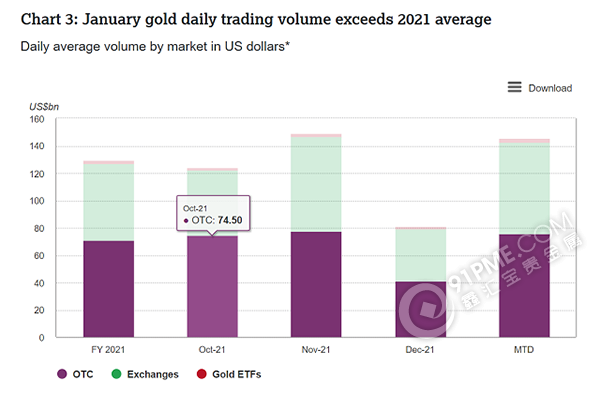This screenshot has width=600, height=395.
Task: Click the Nov-21 Exchanges green segment
Action: pos(316,184)
